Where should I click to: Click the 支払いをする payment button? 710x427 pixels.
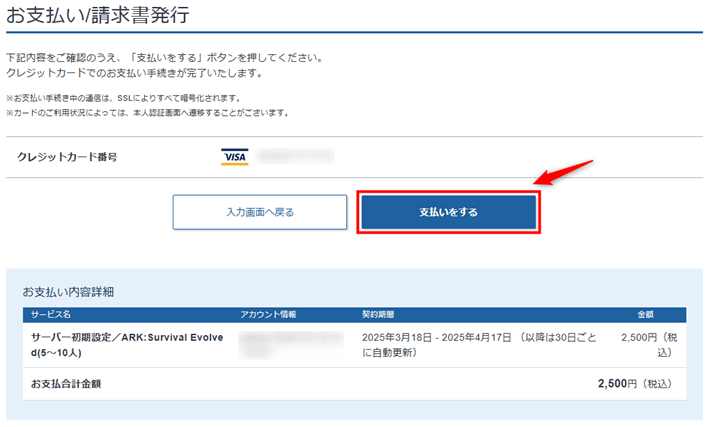[x=448, y=212]
